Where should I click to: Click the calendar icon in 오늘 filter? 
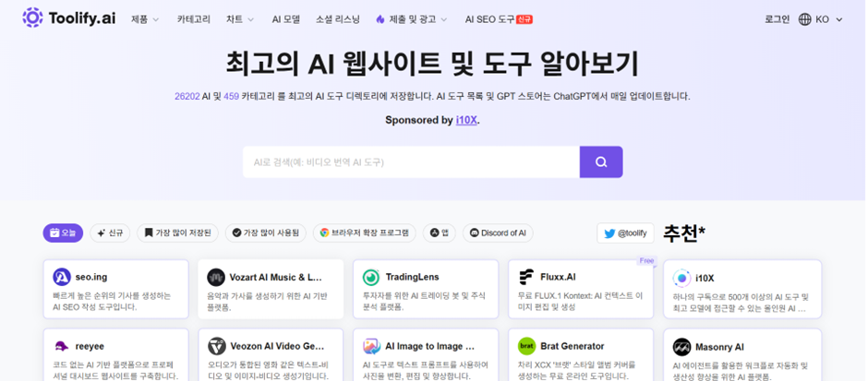tap(54, 232)
